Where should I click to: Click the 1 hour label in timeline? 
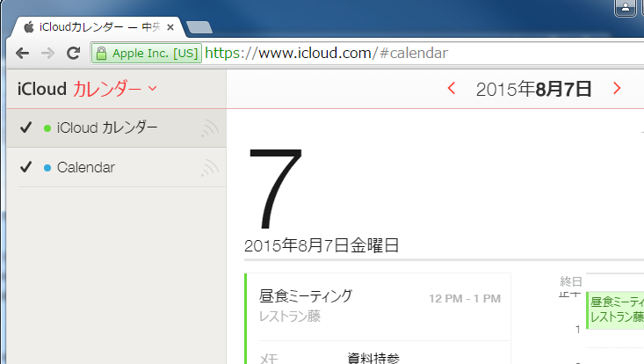click(x=578, y=330)
